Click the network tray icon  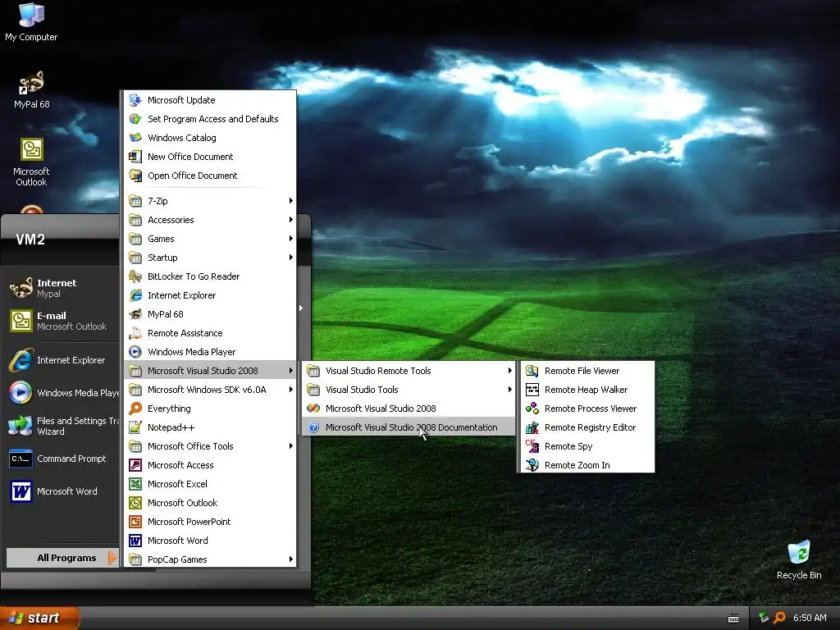pos(764,618)
